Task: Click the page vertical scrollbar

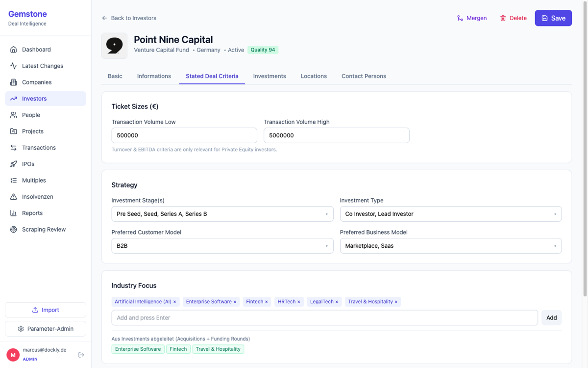Action: coord(585,148)
